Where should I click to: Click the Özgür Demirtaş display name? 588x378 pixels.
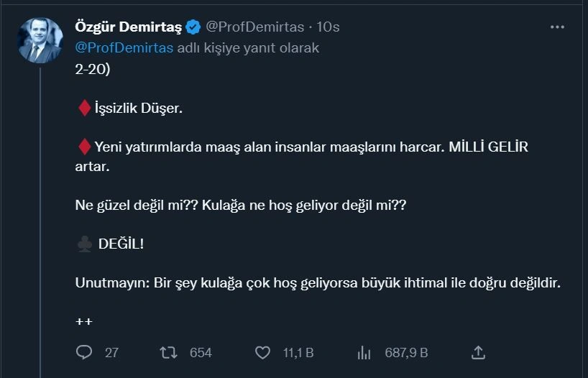(128, 27)
